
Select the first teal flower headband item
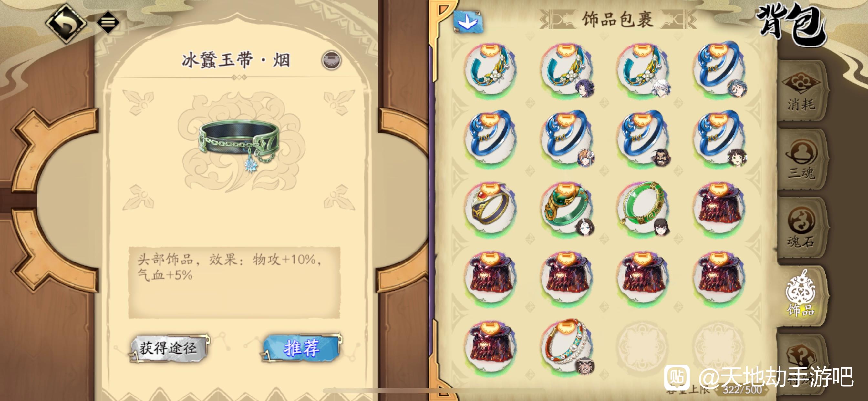(490, 69)
